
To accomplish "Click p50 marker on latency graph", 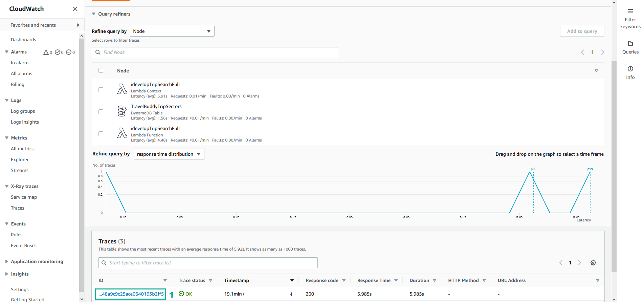I will click(x=533, y=169).
